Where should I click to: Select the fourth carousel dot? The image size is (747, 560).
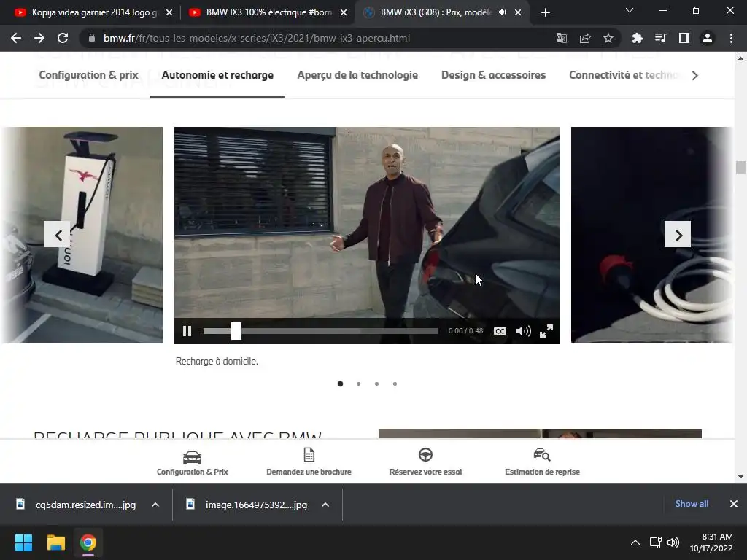[x=395, y=384]
